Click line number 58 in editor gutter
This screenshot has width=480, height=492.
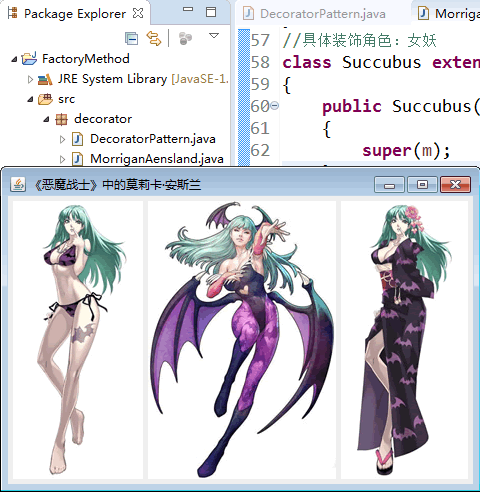[x=260, y=63]
